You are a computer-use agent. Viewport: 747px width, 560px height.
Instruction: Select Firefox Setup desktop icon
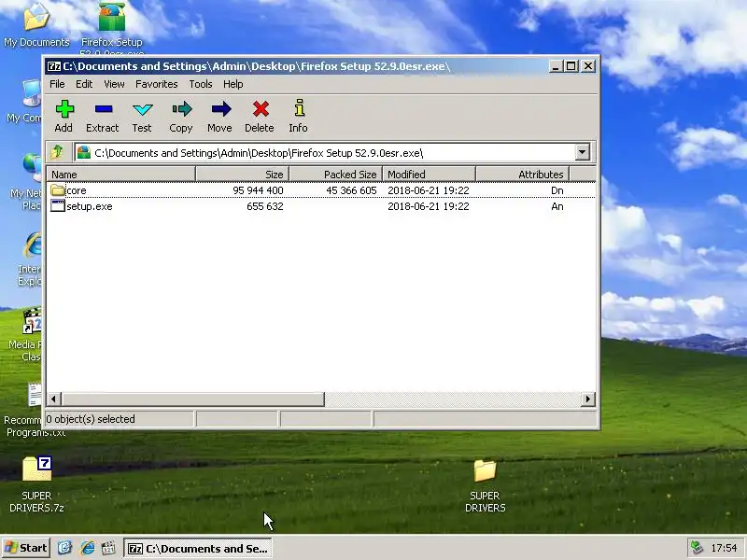tap(111, 18)
